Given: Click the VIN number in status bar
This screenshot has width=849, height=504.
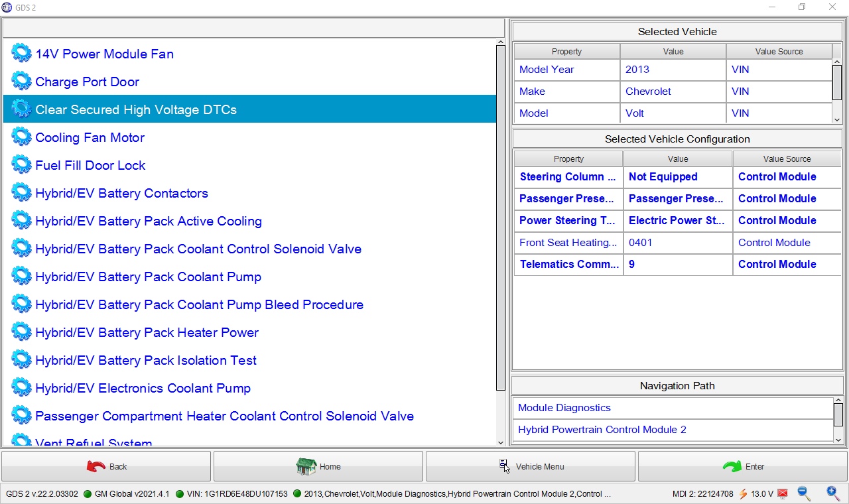Looking at the screenshot, I should [237, 493].
